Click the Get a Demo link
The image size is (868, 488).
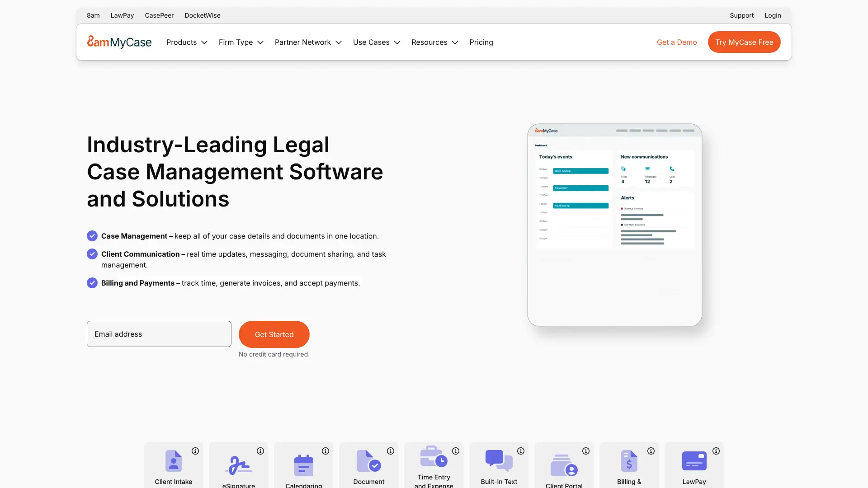click(677, 42)
